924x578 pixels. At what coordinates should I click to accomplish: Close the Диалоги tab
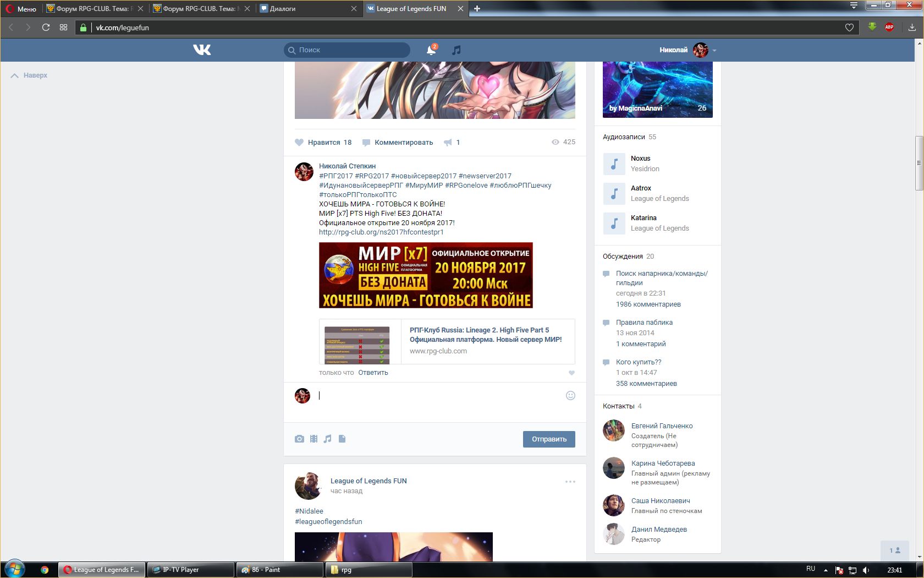click(x=354, y=9)
